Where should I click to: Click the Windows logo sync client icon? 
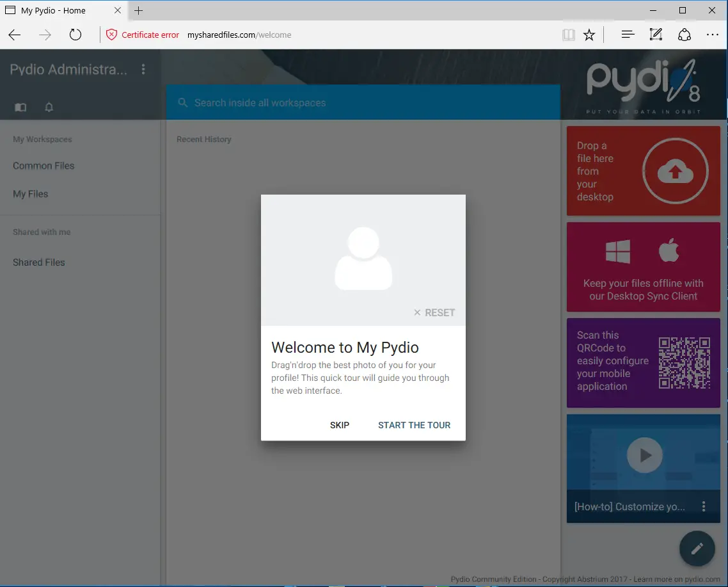click(x=618, y=252)
